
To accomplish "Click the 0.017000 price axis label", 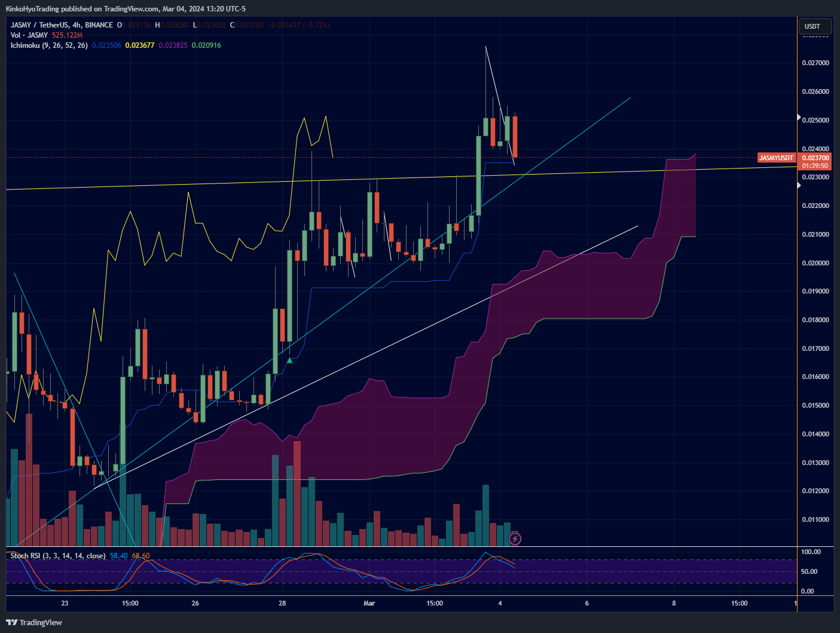I will pos(815,348).
